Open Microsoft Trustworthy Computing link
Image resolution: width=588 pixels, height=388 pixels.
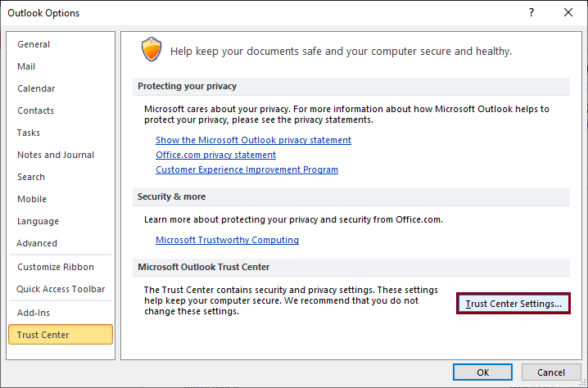(x=227, y=240)
